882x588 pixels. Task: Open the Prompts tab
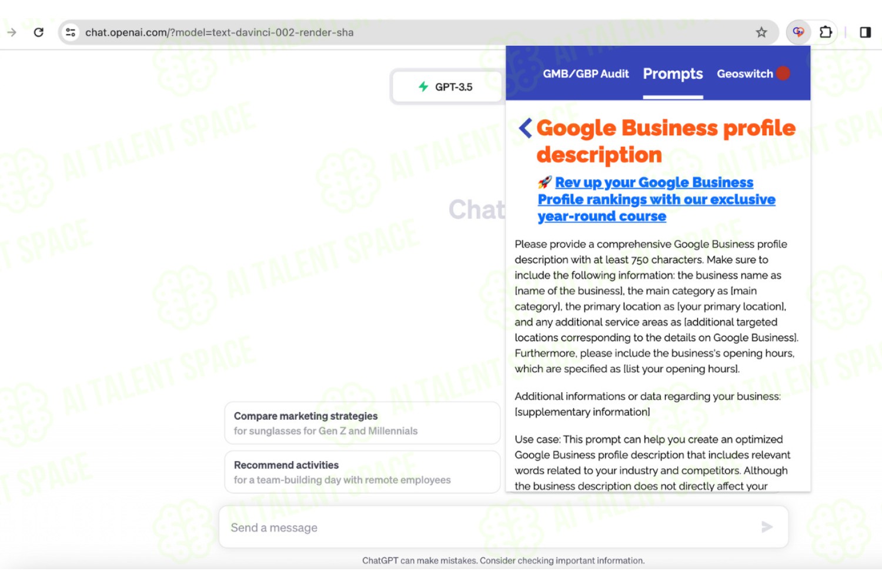click(673, 74)
